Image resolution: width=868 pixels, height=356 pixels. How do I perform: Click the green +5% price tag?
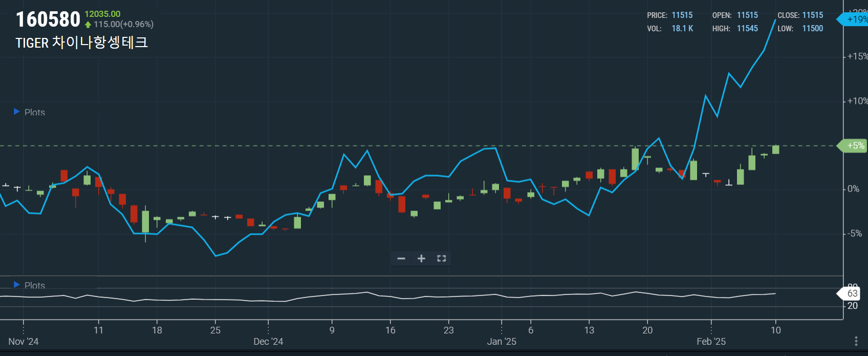(854, 146)
